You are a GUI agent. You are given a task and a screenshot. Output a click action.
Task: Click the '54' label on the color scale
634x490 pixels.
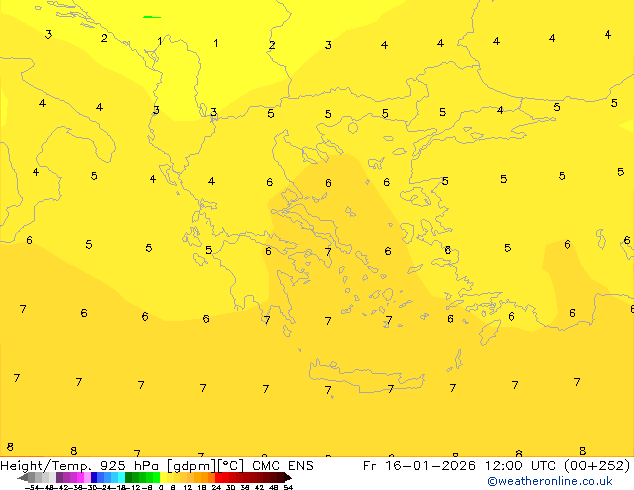288,487
